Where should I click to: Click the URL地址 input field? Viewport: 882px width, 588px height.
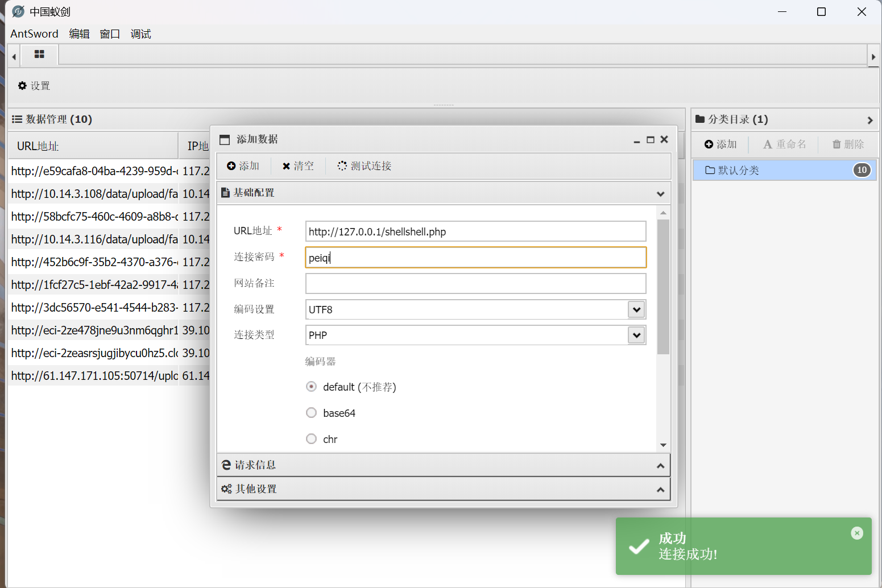click(475, 231)
